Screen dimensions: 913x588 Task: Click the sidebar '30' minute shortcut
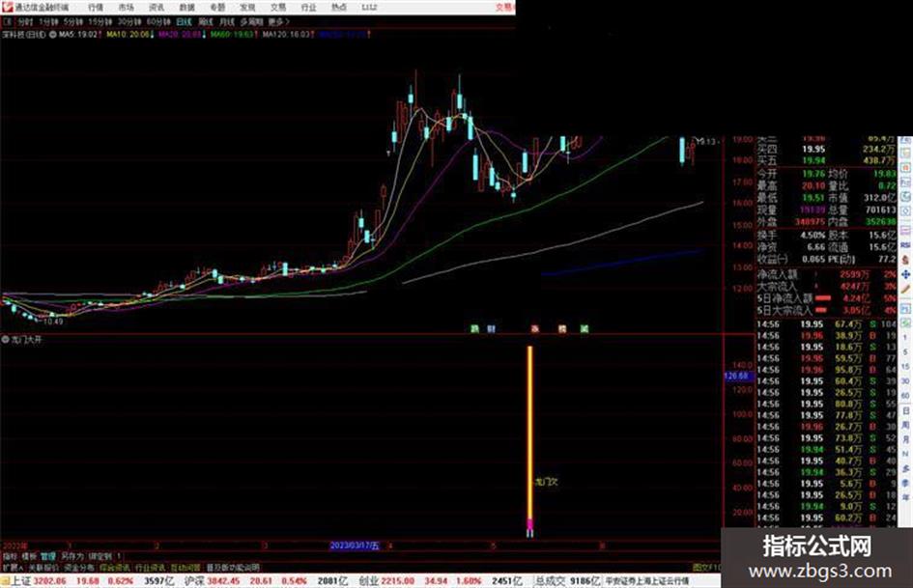click(x=905, y=380)
